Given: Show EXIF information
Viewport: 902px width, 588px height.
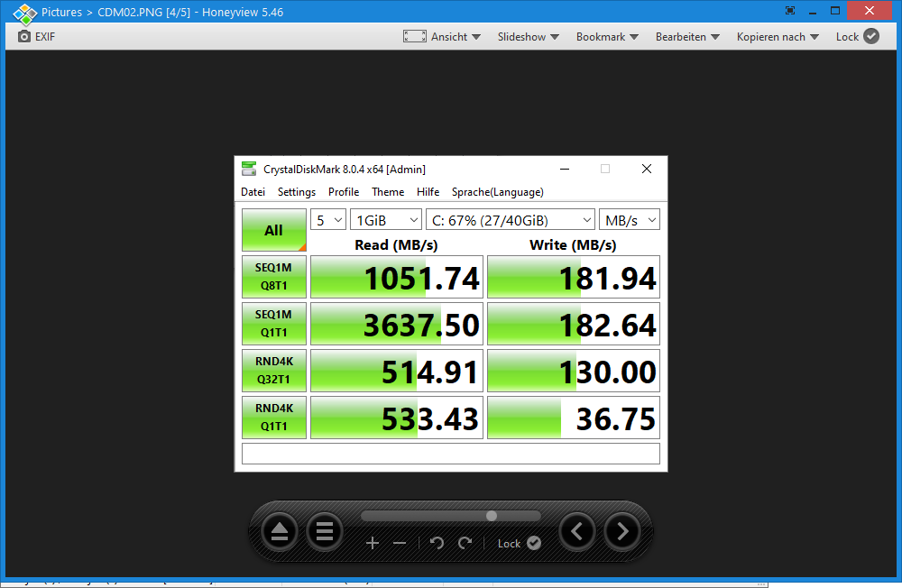Looking at the screenshot, I should point(37,37).
